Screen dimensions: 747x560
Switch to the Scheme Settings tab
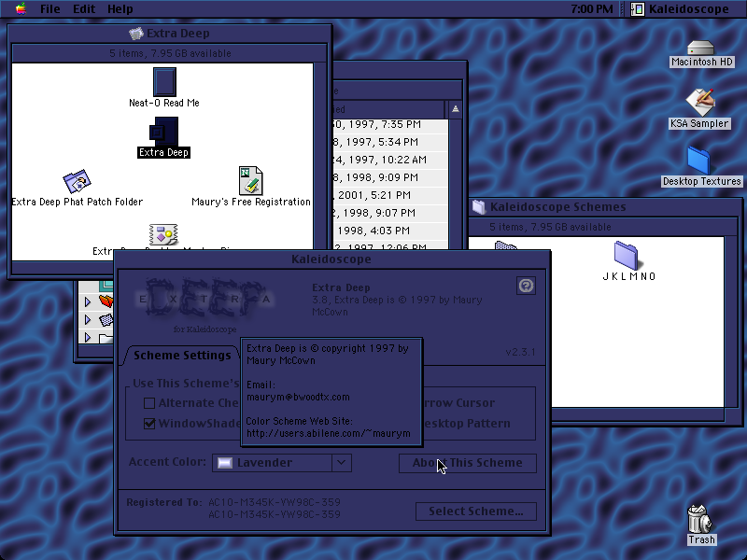click(182, 356)
